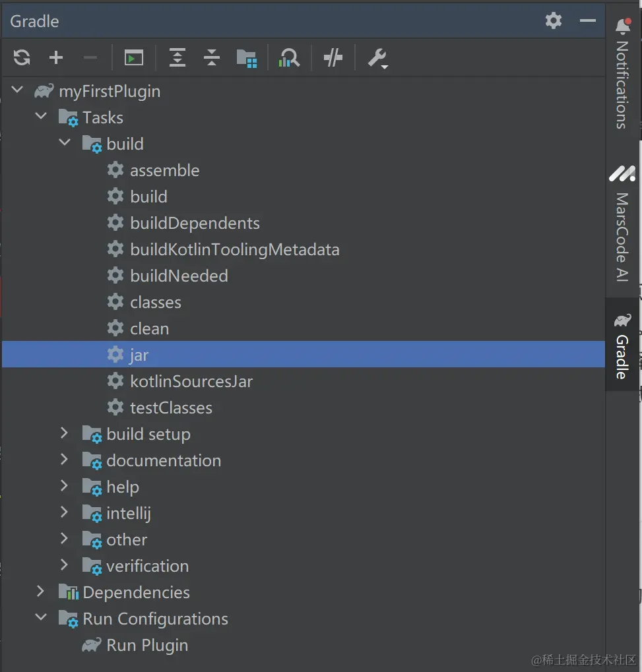The image size is (642, 672).
Task: Click the Gradle elephant icon in side strip
Action: click(x=623, y=320)
